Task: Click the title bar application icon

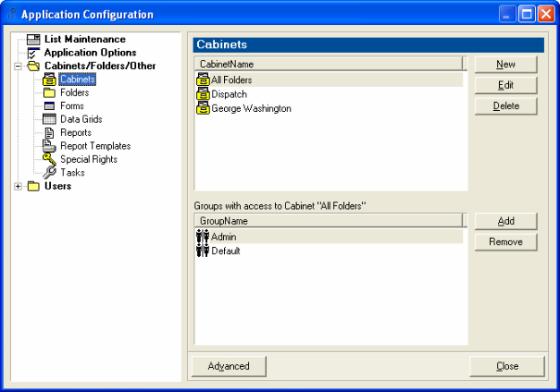Action: pyautogui.click(x=13, y=14)
